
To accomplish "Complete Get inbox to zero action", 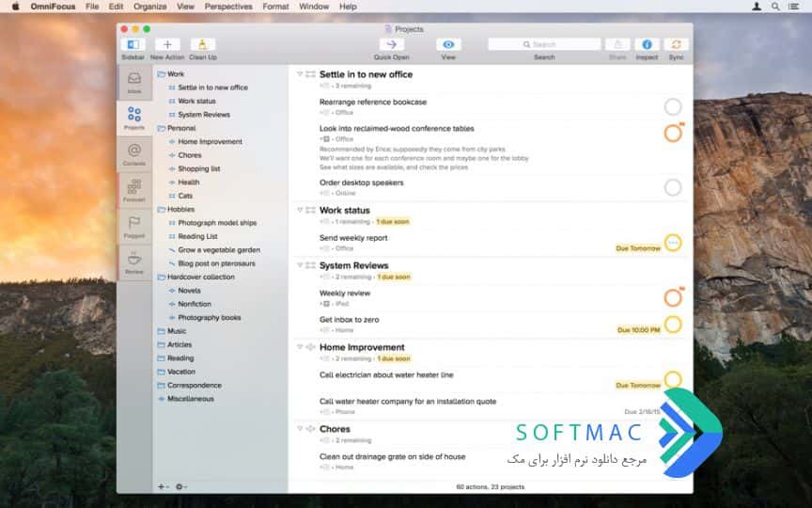I will pyautogui.click(x=673, y=324).
